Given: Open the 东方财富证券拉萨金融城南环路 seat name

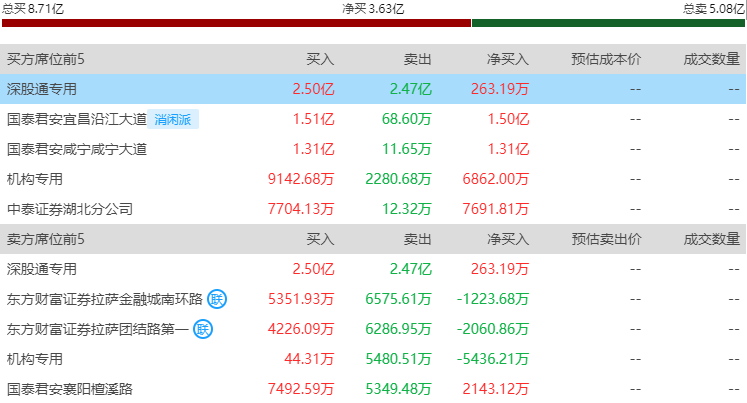Looking at the screenshot, I should tap(104, 299).
